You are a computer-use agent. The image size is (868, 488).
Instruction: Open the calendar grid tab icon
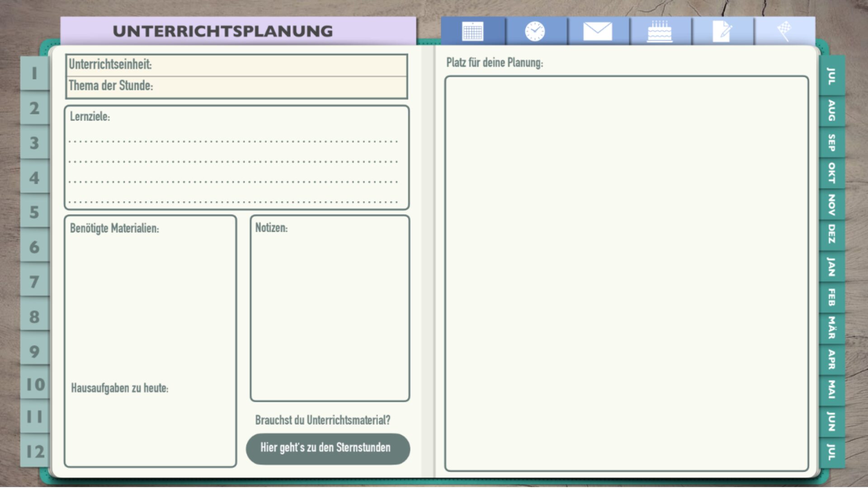click(x=473, y=32)
